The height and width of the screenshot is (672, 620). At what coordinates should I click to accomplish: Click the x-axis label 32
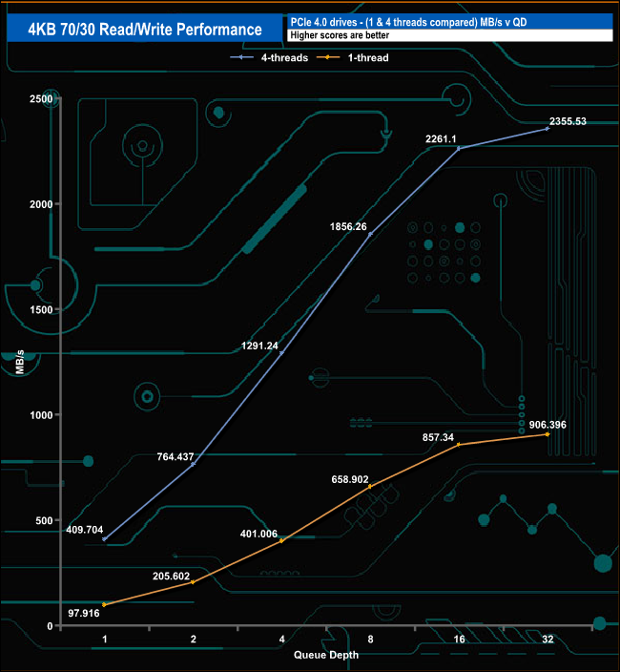(x=548, y=639)
